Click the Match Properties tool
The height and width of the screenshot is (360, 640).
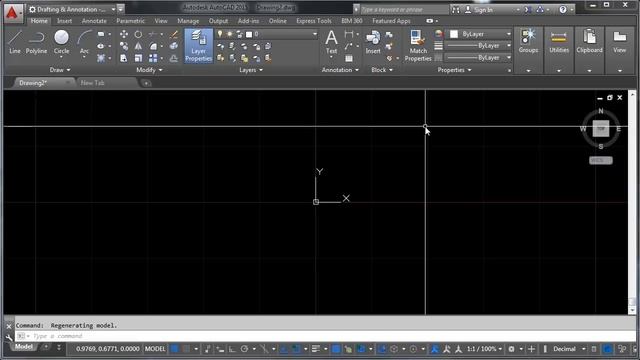tap(418, 46)
